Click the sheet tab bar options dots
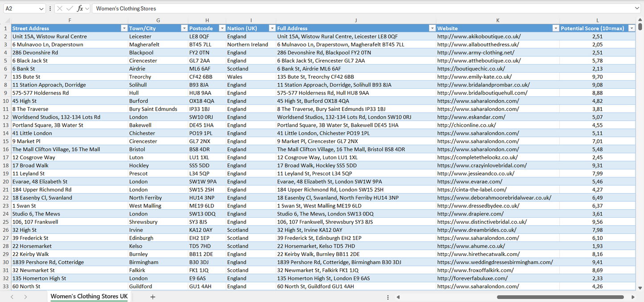The height and width of the screenshot is (302, 644). point(388,297)
